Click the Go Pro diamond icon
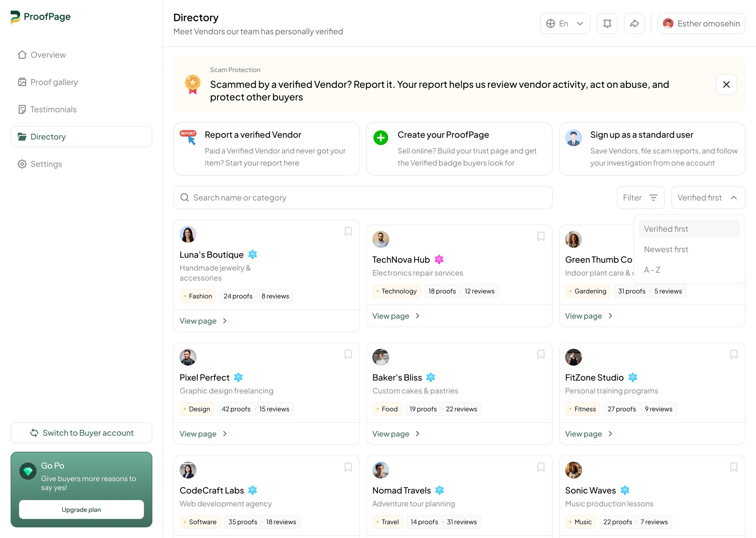The width and height of the screenshot is (756, 538). tap(28, 472)
